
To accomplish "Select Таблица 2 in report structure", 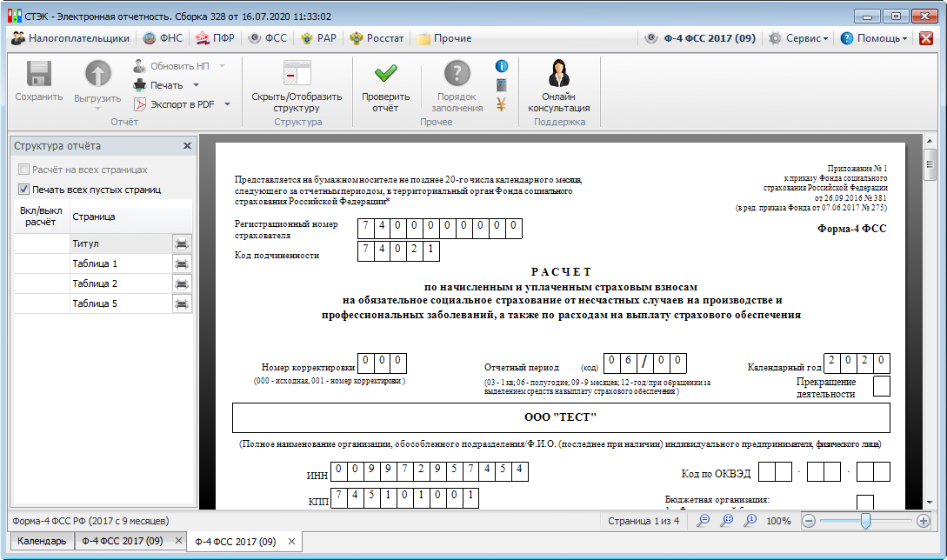I will click(121, 284).
